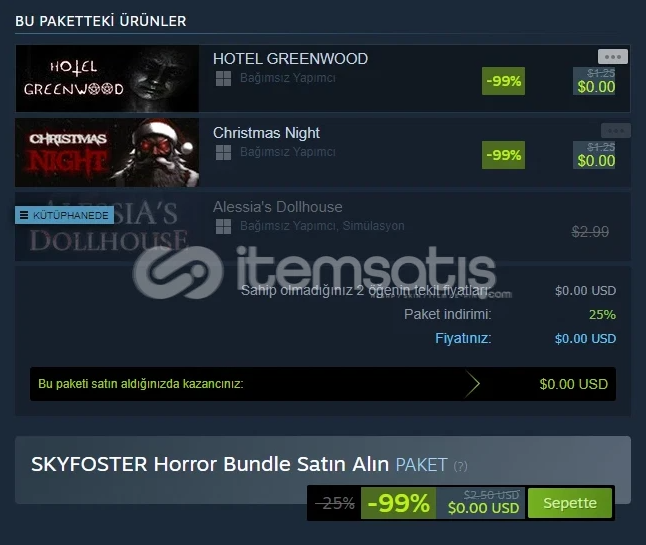Click Hotel Greenwood -99% discount badge
This screenshot has width=646, height=545.
click(x=503, y=81)
